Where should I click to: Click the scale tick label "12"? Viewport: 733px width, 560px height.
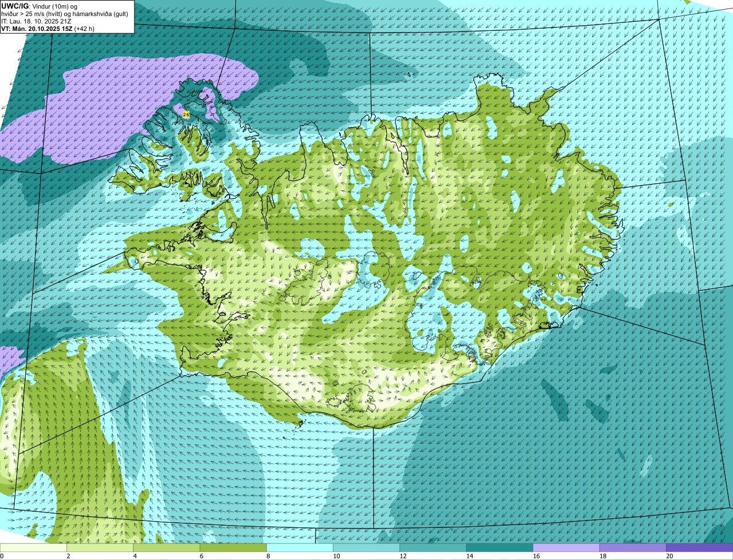tap(403, 556)
